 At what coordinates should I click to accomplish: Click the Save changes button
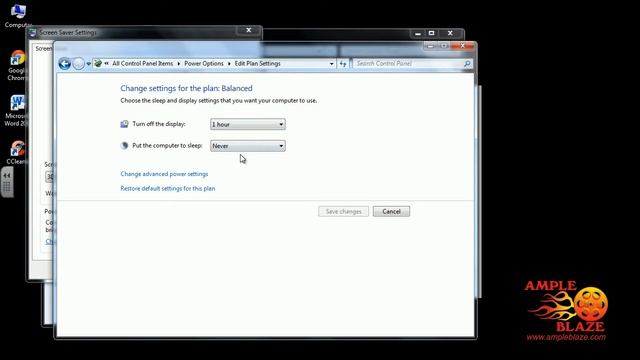pos(343,211)
